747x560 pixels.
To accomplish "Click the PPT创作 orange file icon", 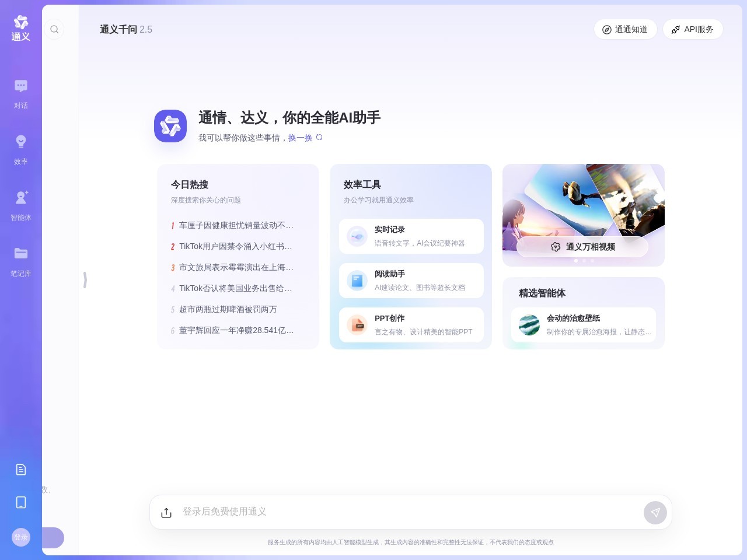I will [x=357, y=325].
